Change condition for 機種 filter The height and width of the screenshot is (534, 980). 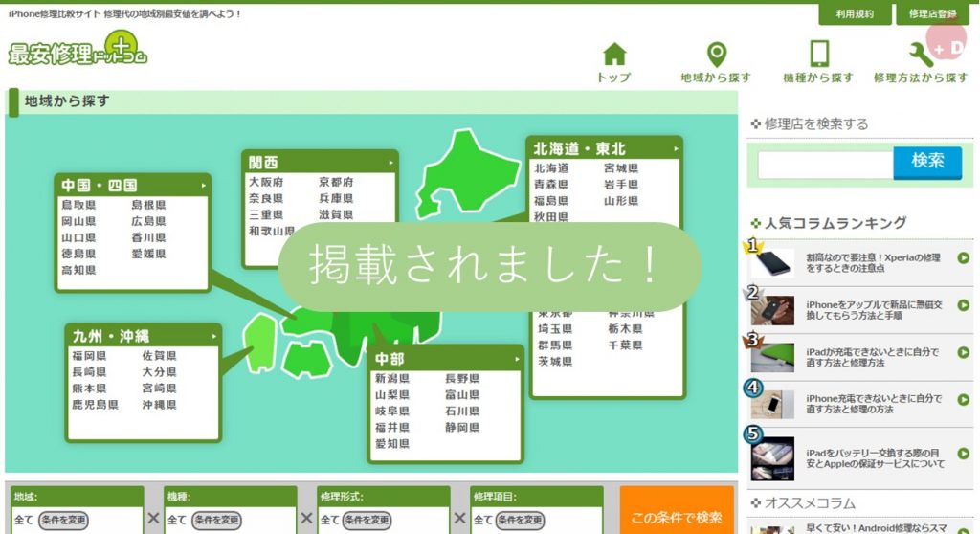click(216, 520)
